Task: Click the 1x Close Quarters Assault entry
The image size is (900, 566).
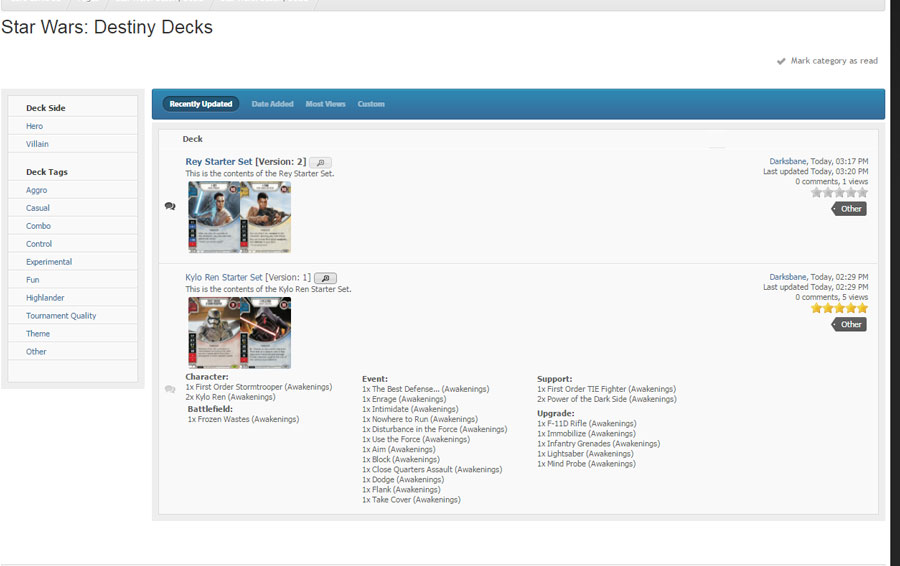Action: click(x=432, y=470)
